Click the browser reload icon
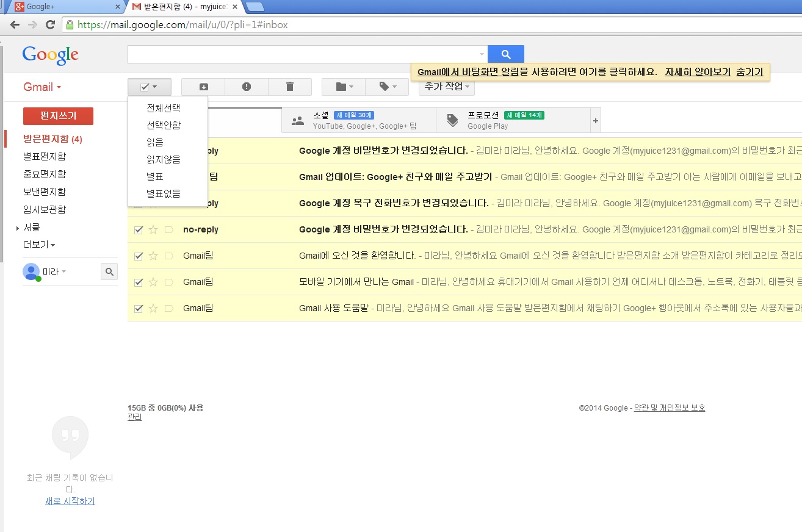The height and width of the screenshot is (532, 802). [x=51, y=25]
